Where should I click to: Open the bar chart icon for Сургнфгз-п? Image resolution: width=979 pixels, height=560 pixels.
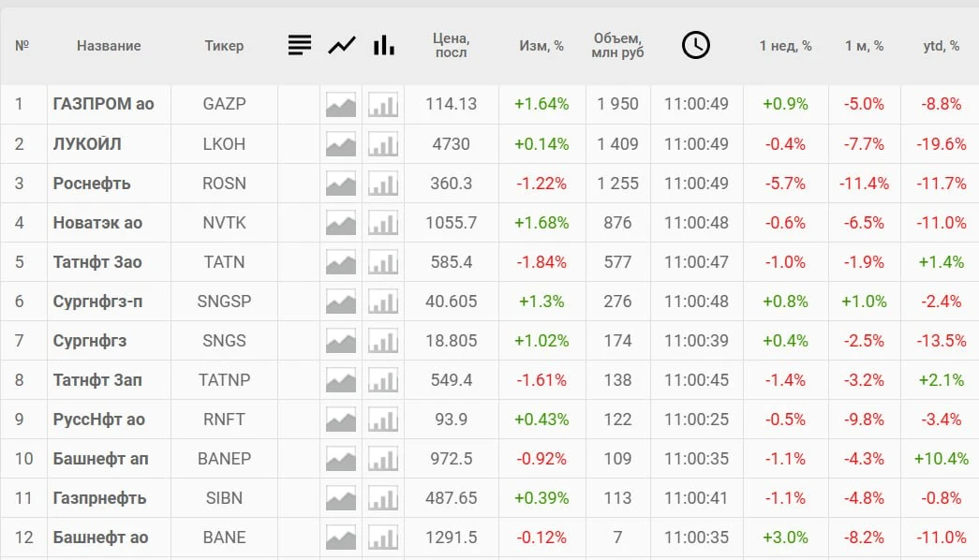point(383,302)
